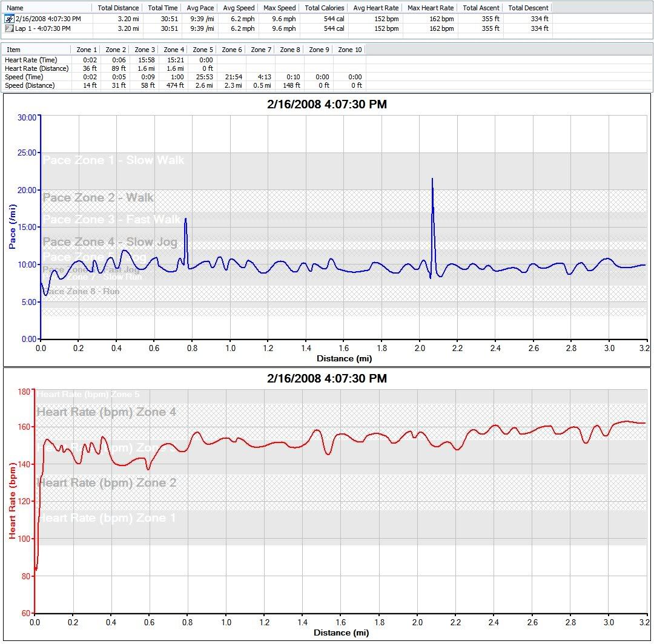Click the Total Calories column header
Image resolution: width=654 pixels, height=644 pixels.
(325, 8)
